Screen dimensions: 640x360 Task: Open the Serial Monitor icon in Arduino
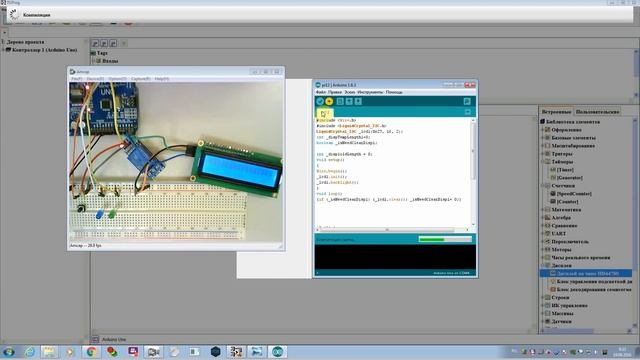[x=467, y=102]
